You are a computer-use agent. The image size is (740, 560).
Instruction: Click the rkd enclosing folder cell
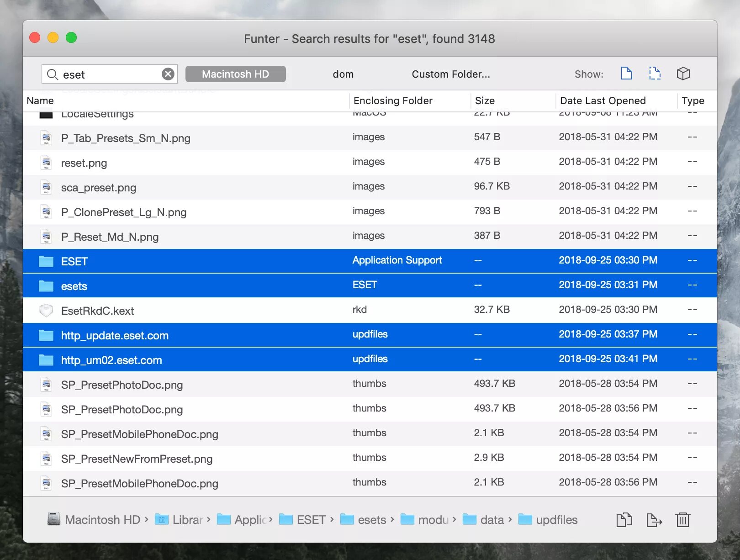point(359,310)
